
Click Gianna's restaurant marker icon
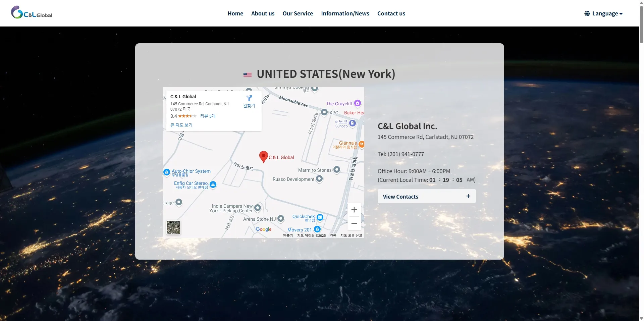click(x=361, y=144)
